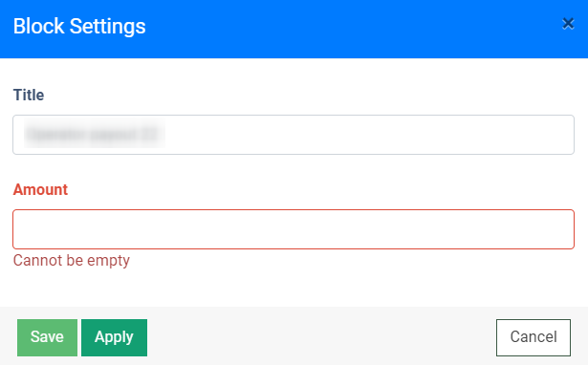
Task: Choose the light green Save button
Action: (x=47, y=337)
